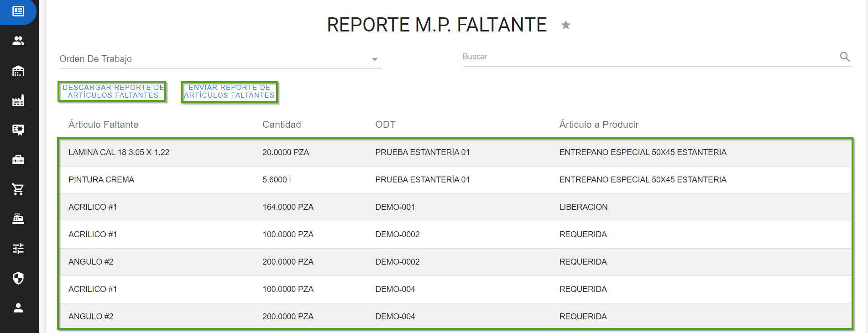
Task: Click Descargar Reporte de Artículos Faltantes
Action: (x=113, y=91)
